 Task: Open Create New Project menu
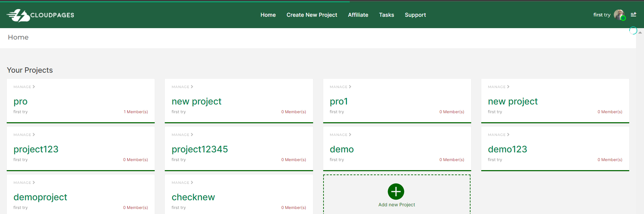tap(311, 15)
